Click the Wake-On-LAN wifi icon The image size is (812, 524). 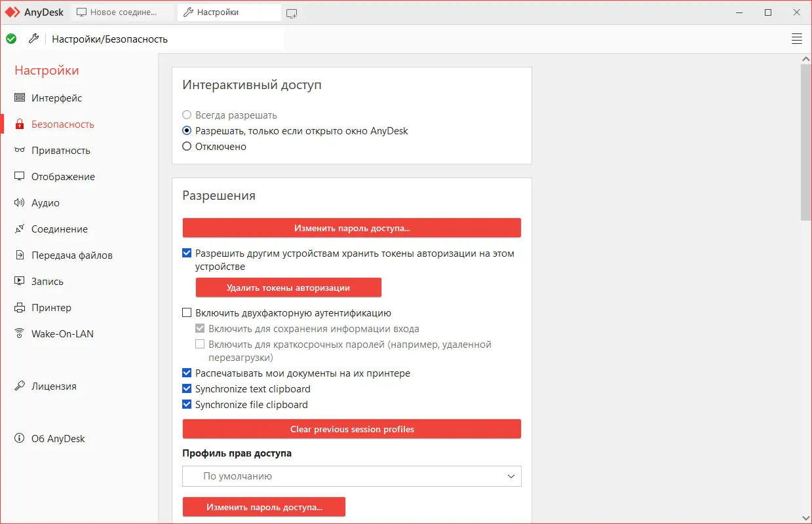click(x=20, y=333)
